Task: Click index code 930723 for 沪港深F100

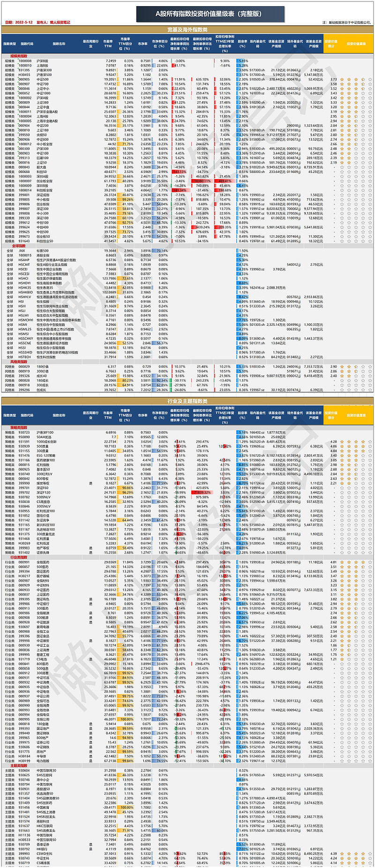Action: pos(24,433)
